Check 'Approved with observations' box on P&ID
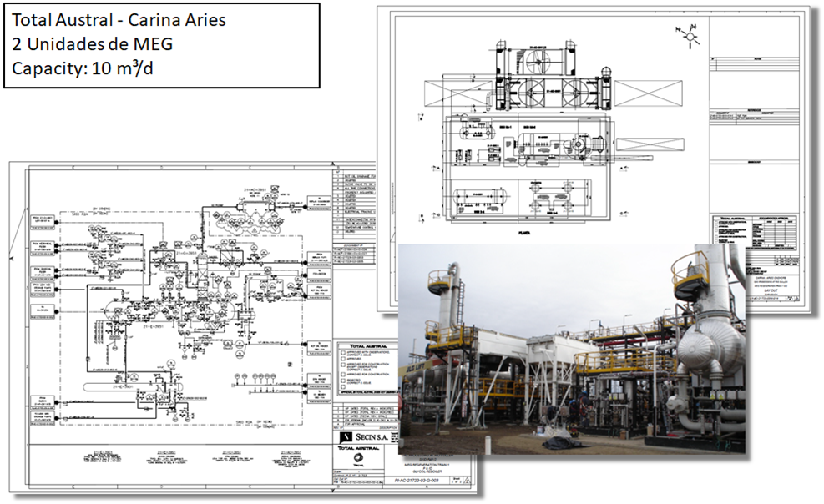This screenshot has height=504, width=824. 343,352
